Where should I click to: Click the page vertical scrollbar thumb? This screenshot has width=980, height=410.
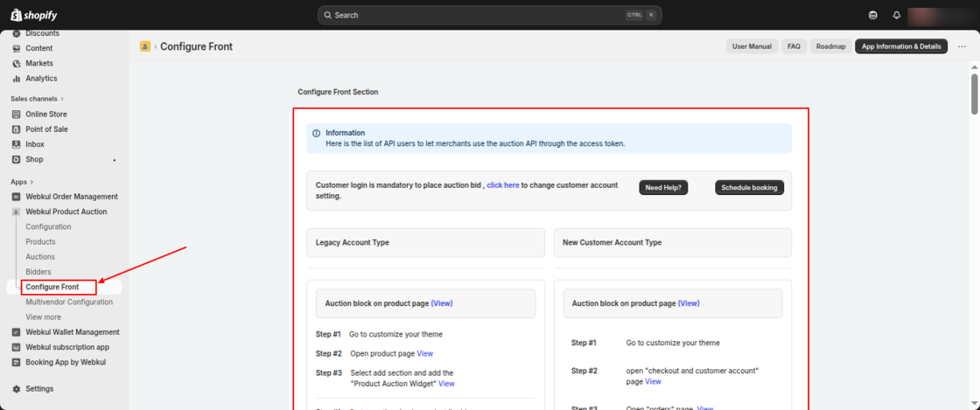975,94
